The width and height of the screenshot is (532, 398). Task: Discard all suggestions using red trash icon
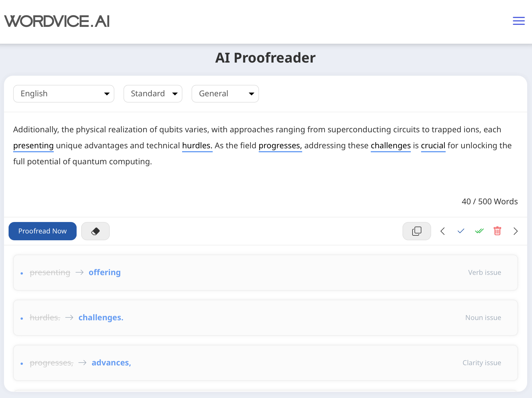click(x=497, y=231)
